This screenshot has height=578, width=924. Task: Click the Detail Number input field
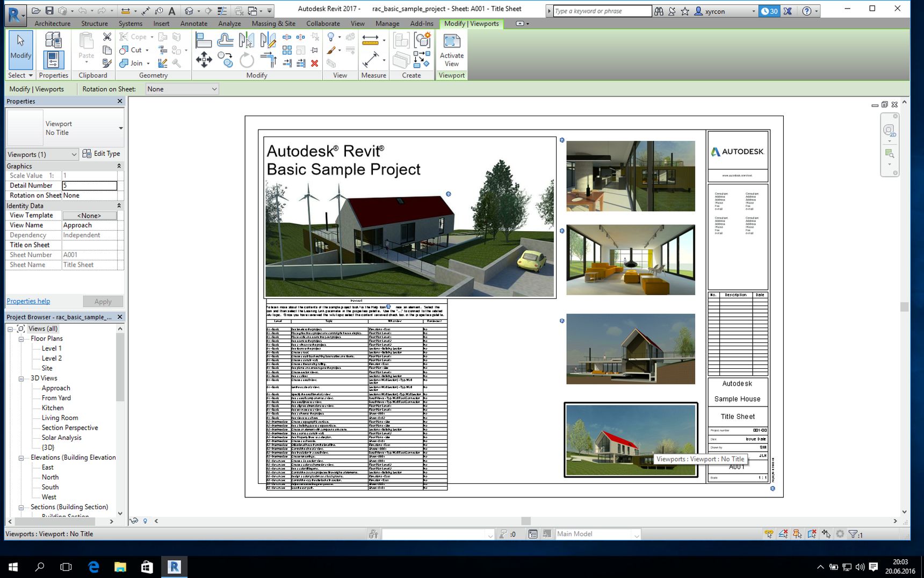89,185
